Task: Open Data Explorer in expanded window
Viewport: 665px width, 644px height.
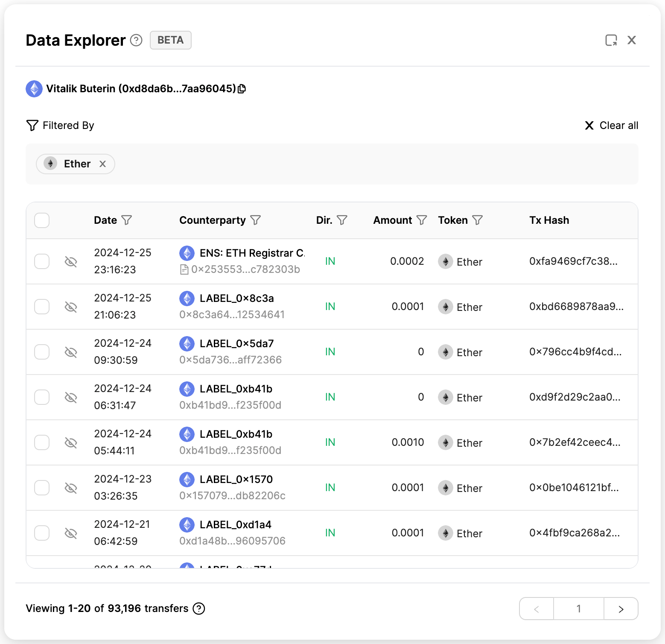Action: click(611, 40)
